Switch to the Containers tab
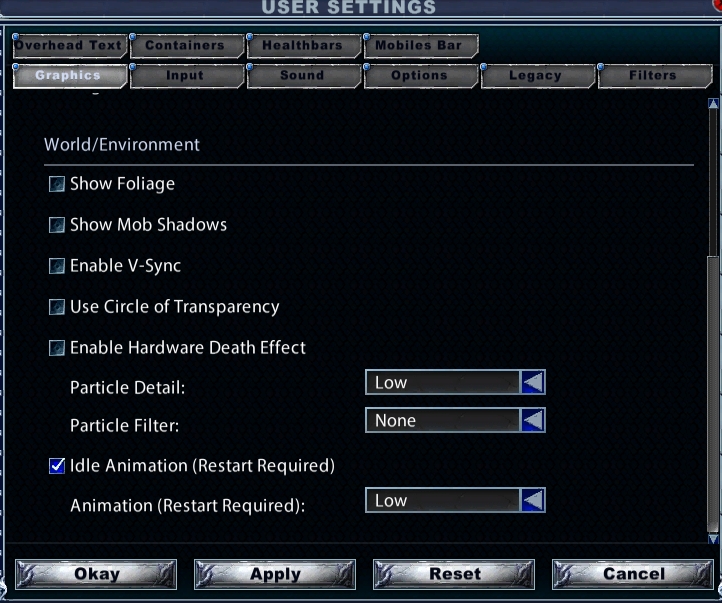This screenshot has height=603, width=722. pos(187,46)
